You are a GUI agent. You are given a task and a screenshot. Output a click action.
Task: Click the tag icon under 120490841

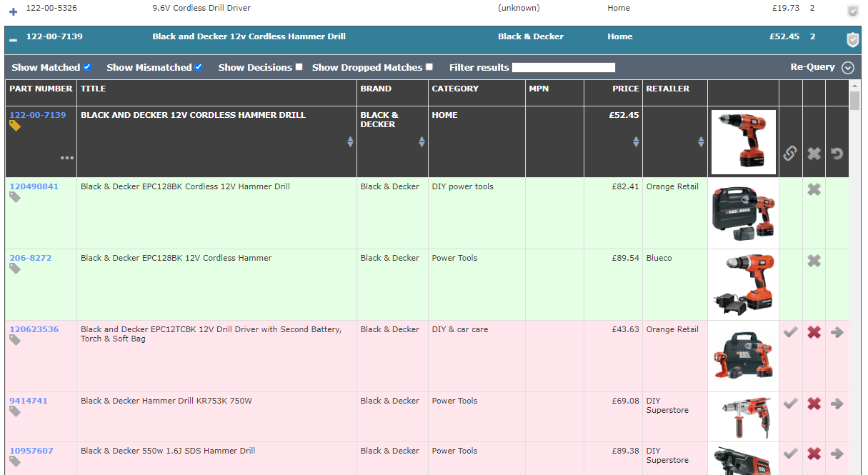click(15, 197)
